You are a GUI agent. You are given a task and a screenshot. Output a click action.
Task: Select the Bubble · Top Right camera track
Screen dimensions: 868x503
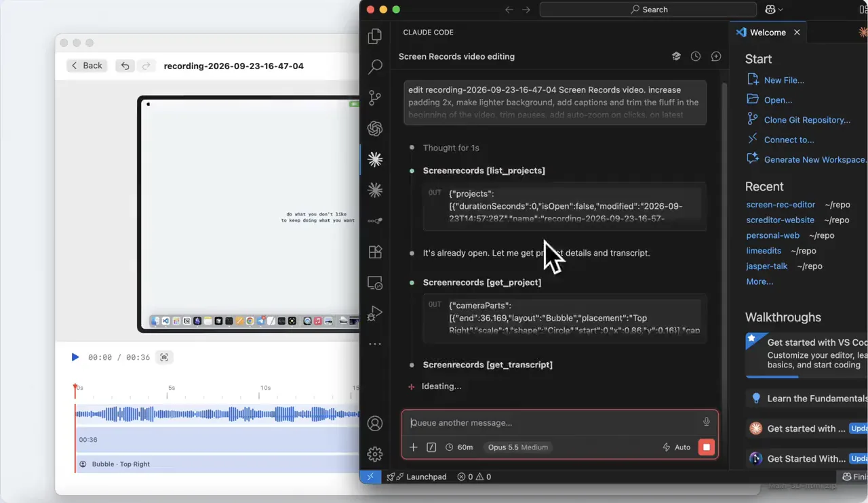coord(217,464)
